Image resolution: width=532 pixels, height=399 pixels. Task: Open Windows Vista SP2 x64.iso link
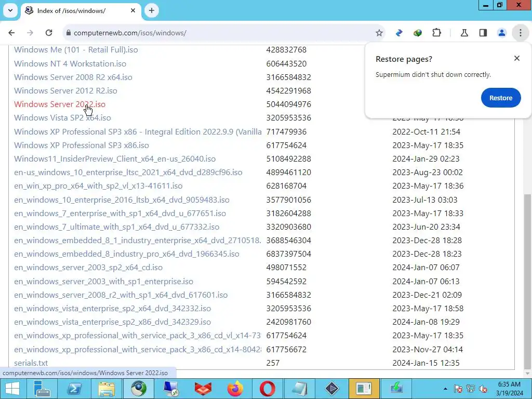coord(62,118)
